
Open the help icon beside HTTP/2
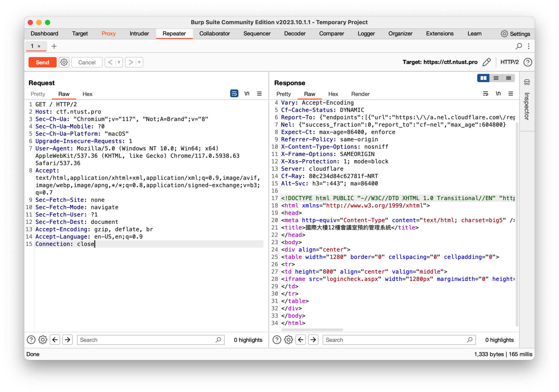point(528,62)
